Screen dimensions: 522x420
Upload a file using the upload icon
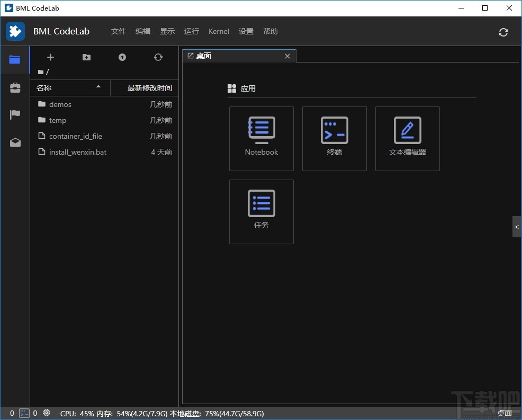coord(122,57)
